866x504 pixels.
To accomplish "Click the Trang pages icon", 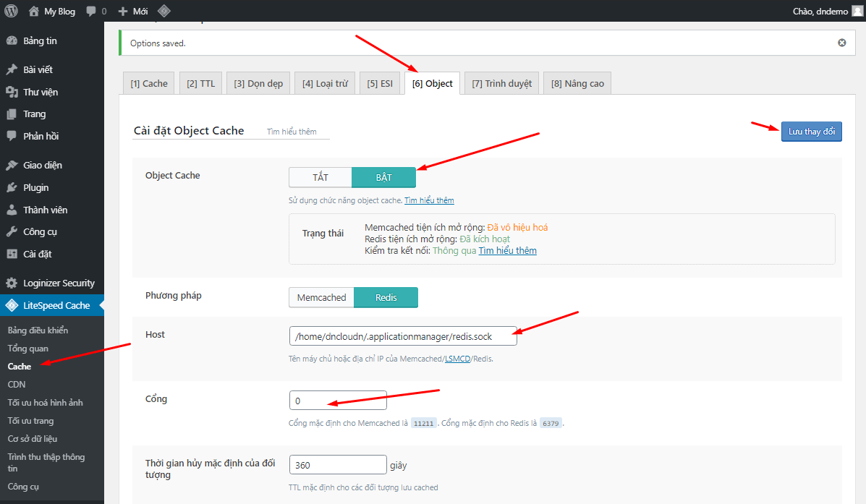I will [12, 114].
